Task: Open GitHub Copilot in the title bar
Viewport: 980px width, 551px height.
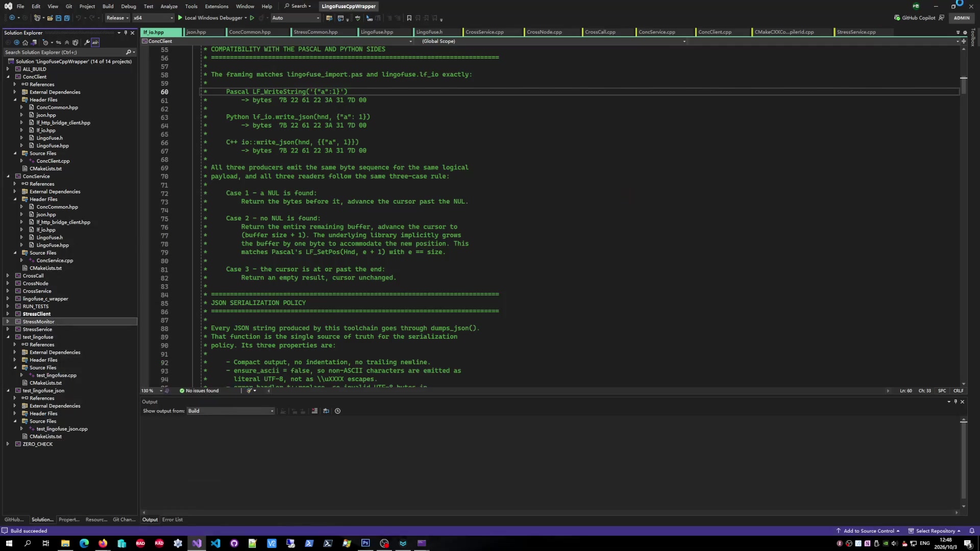Action: (x=918, y=18)
